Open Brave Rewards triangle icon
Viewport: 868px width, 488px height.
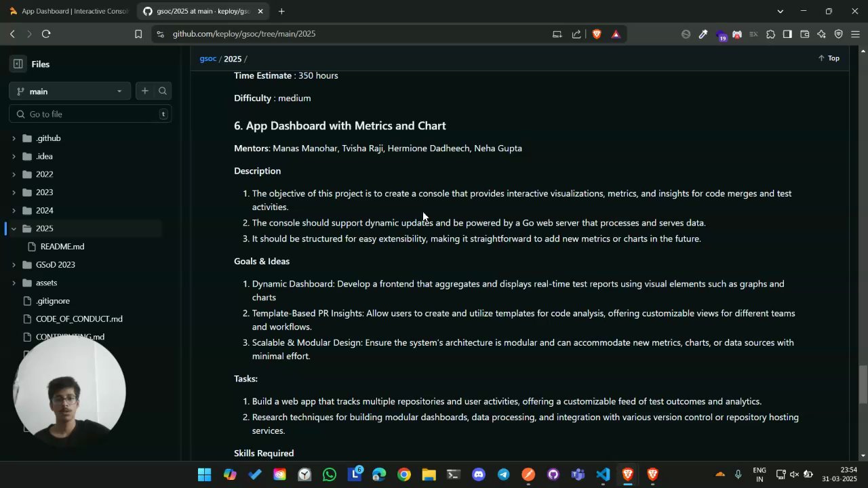(616, 34)
